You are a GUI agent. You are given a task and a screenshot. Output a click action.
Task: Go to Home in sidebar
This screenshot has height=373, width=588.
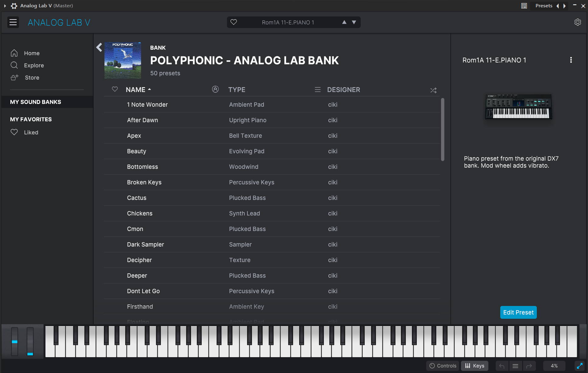click(25, 53)
